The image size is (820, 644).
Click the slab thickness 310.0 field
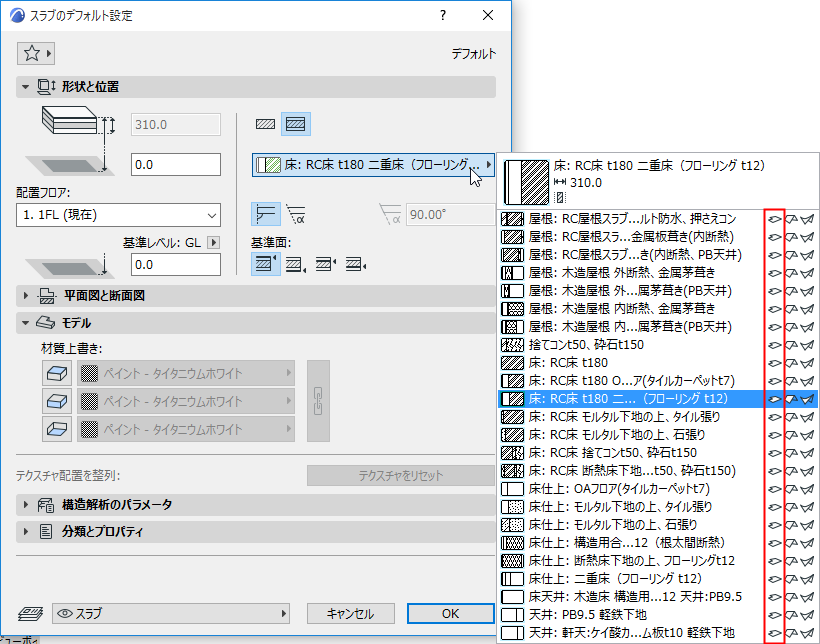tap(176, 125)
